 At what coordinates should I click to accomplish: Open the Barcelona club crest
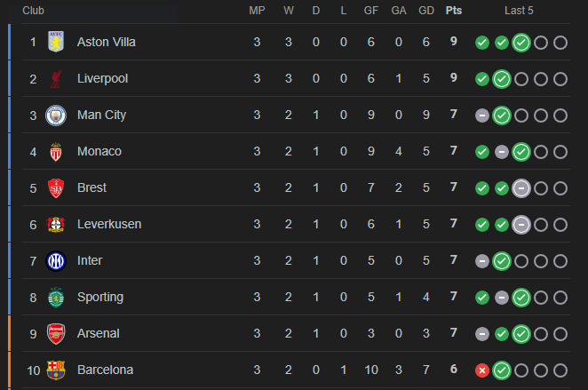56,370
